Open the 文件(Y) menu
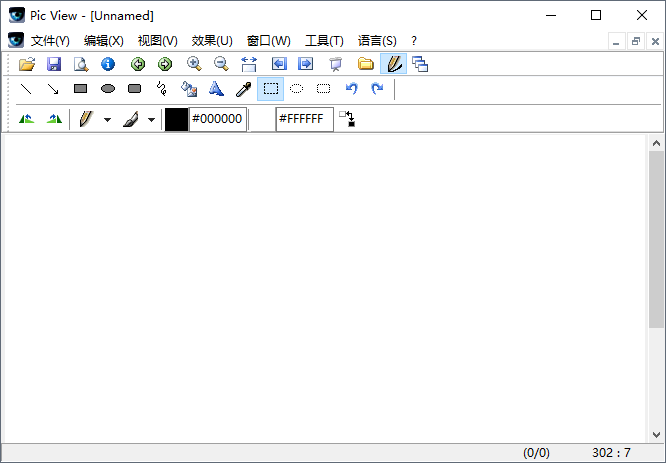The width and height of the screenshot is (666, 463). tap(50, 41)
